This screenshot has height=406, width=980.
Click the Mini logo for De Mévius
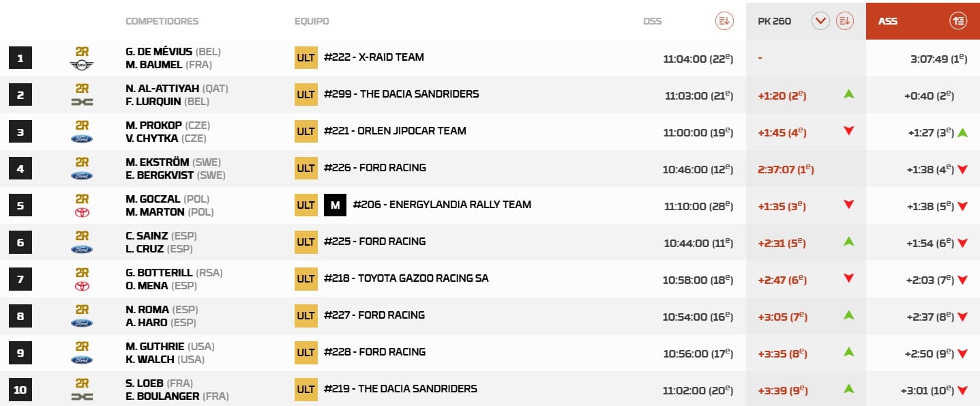82,65
